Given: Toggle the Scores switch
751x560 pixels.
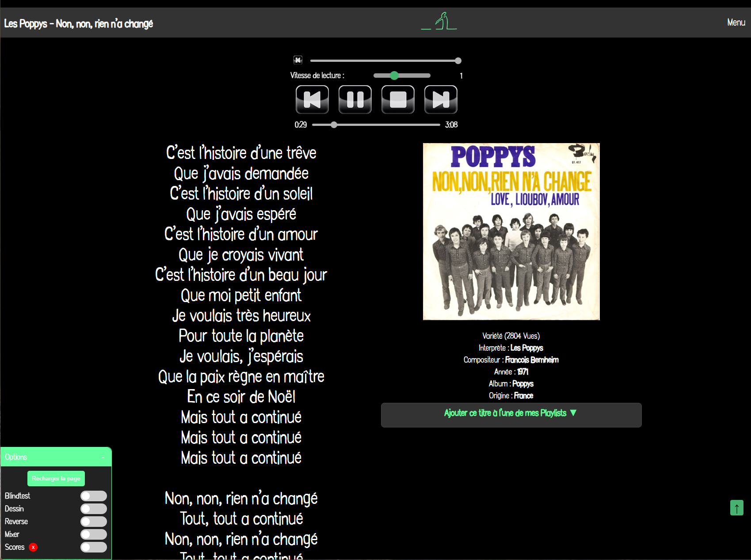Looking at the screenshot, I should [94, 547].
